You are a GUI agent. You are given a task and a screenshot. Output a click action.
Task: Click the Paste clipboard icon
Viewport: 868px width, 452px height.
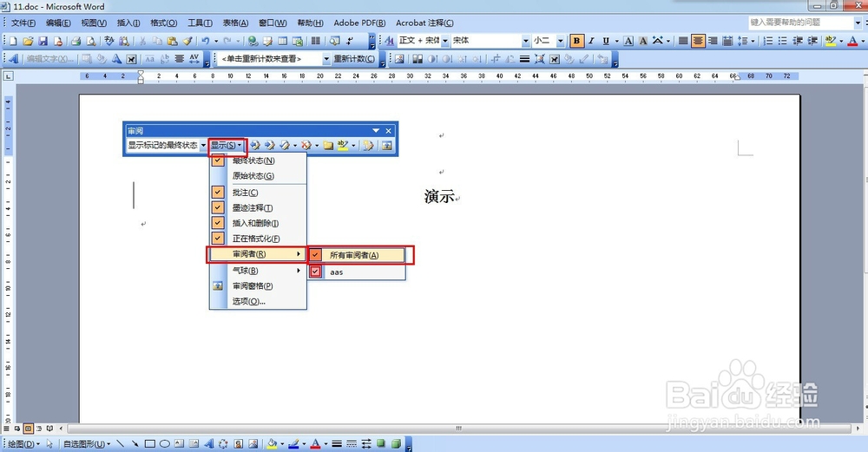[x=172, y=41]
